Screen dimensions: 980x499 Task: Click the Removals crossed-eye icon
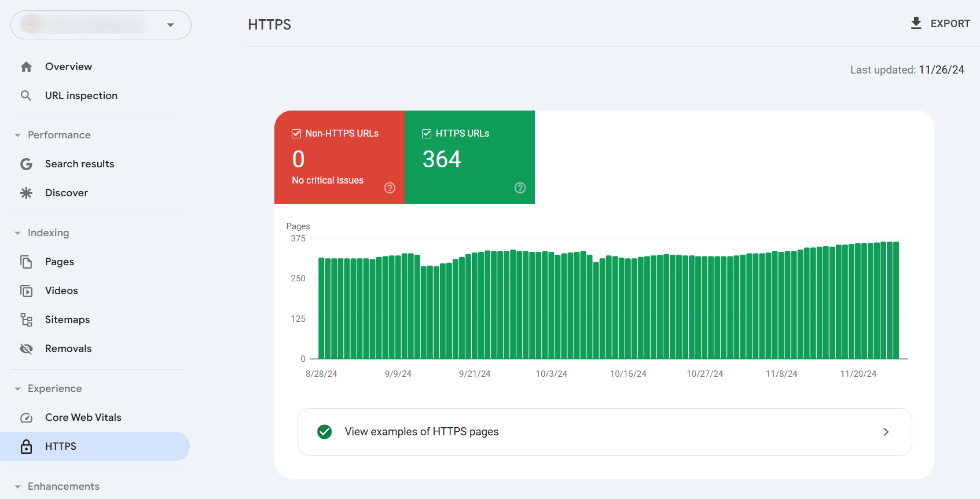point(26,348)
